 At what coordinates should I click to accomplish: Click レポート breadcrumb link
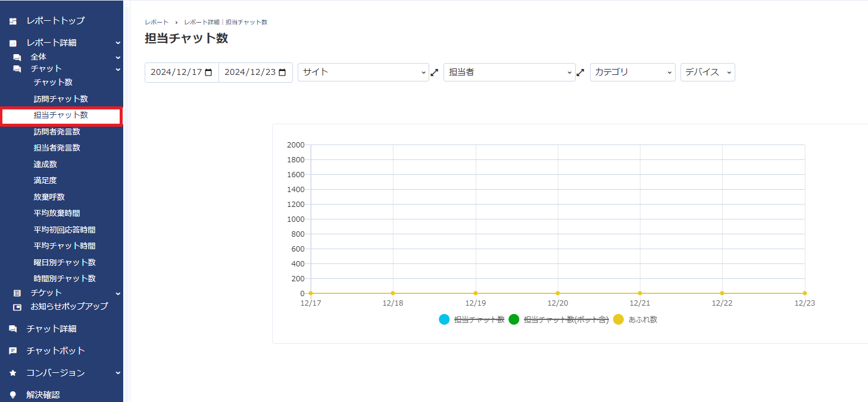[x=157, y=22]
